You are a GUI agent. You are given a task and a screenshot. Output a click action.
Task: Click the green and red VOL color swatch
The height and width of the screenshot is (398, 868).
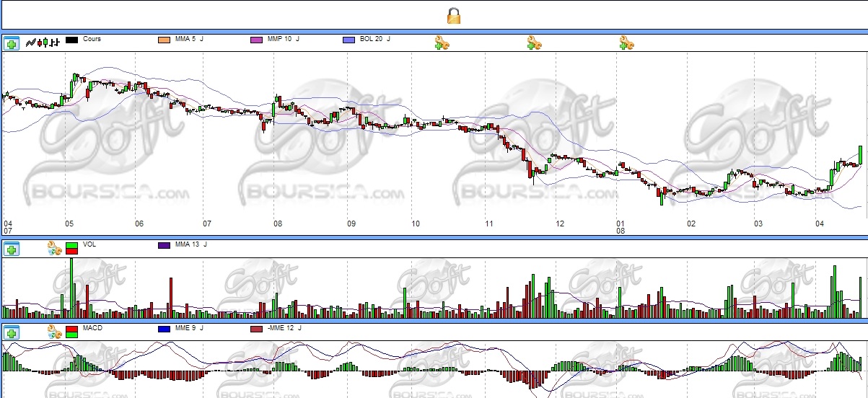tap(71, 249)
